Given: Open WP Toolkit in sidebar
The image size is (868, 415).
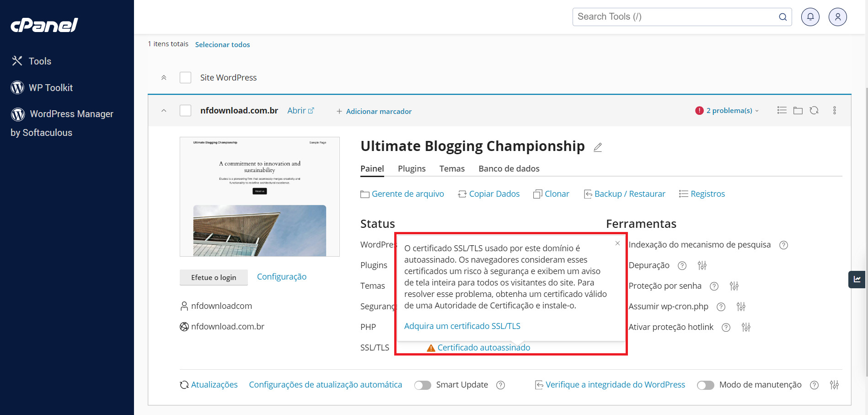Looking at the screenshot, I should (x=42, y=87).
